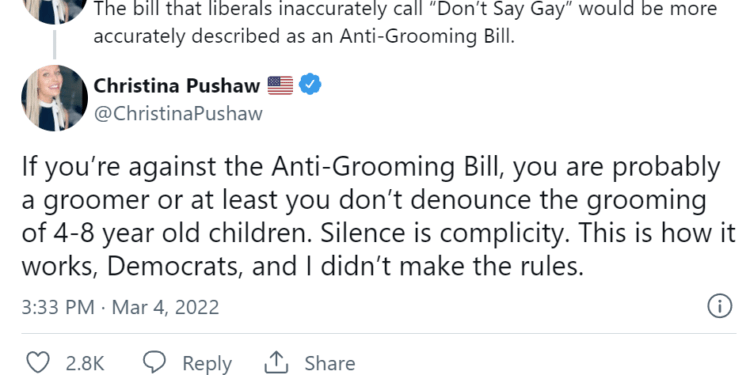The height and width of the screenshot is (375, 750).
Task: Open the partially visible top avatar
Action: tap(55, 12)
